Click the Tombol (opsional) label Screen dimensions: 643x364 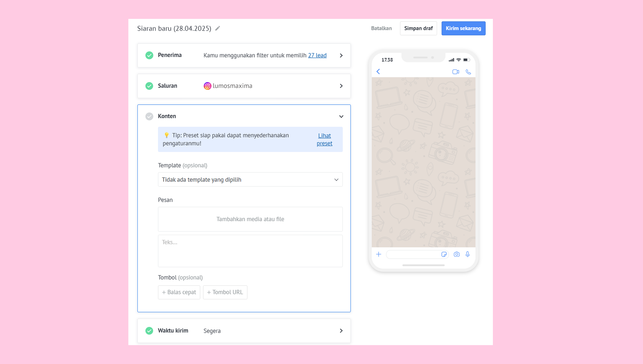click(x=180, y=277)
